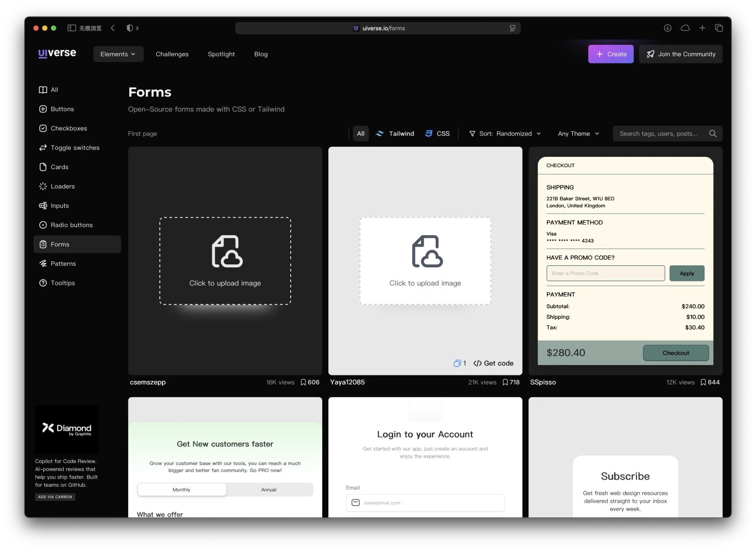Click the bookmark icon next to 606
The width and height of the screenshot is (756, 550).
303,382
